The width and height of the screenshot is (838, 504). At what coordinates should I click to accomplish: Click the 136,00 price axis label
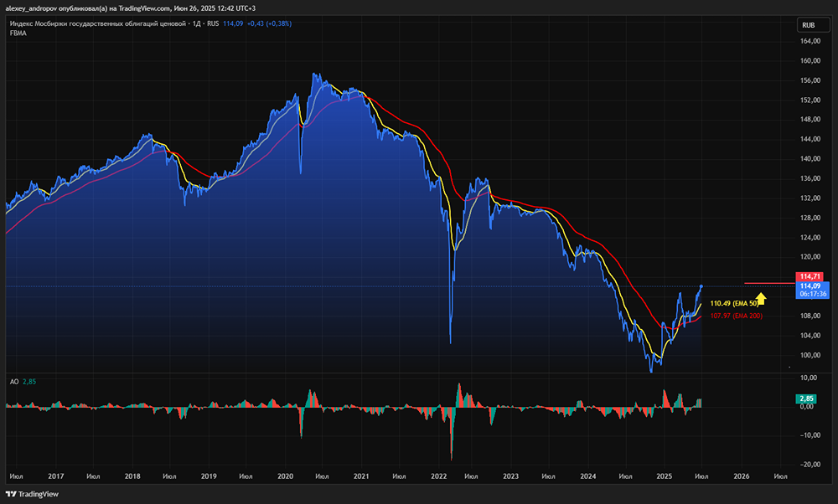click(810, 178)
